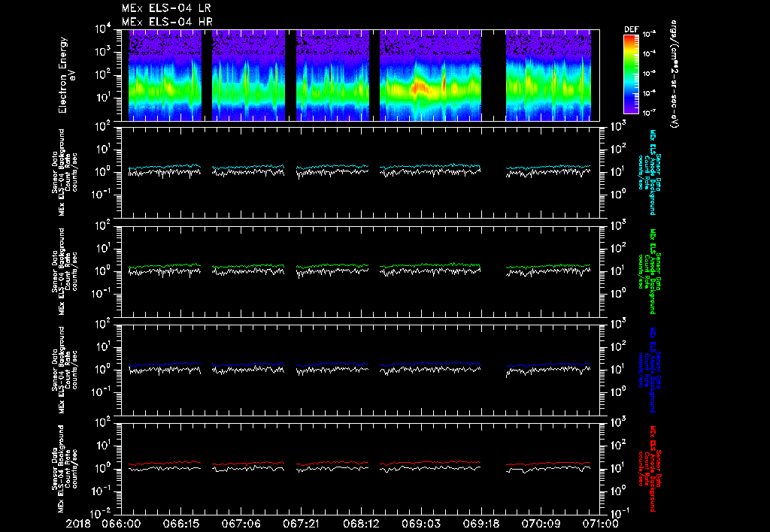Click the "067:06" time axis label

[241, 524]
